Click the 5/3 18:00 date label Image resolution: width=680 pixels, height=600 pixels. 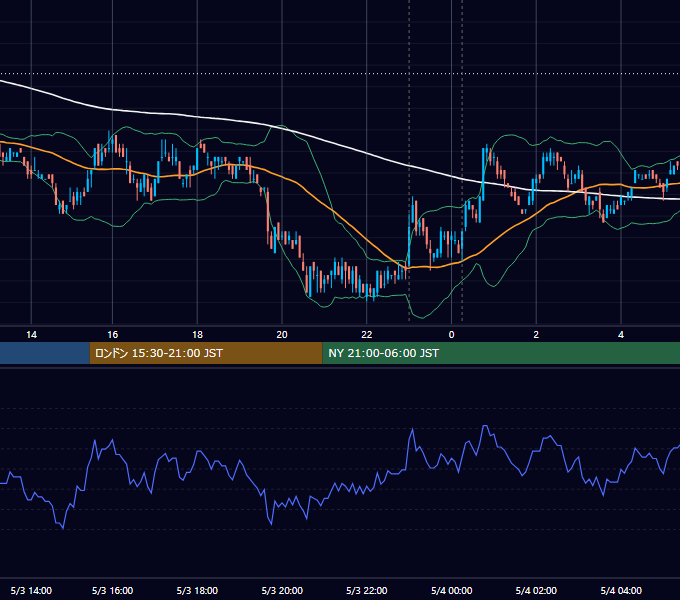197,590
